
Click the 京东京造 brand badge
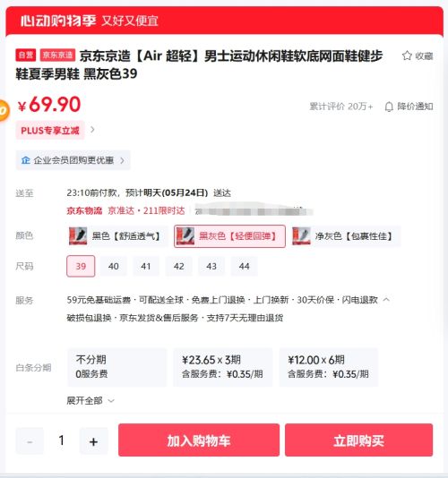[x=57, y=55]
